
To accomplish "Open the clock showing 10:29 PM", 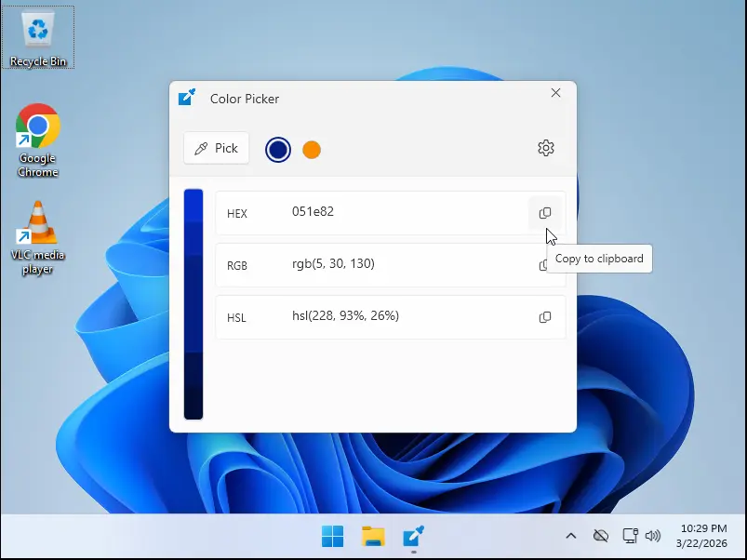I will coord(701,536).
